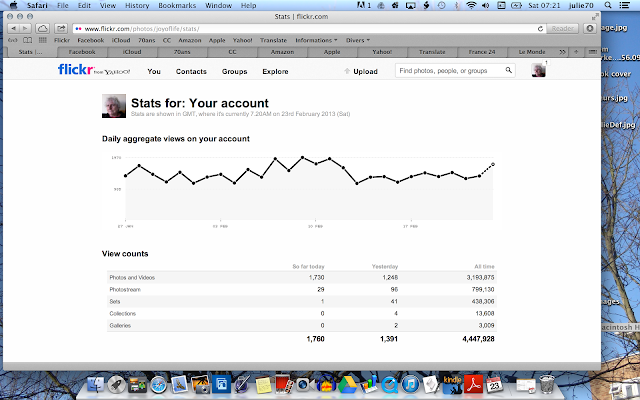Open Trash in the Dock
This screenshot has height=400, width=640.
point(547,384)
